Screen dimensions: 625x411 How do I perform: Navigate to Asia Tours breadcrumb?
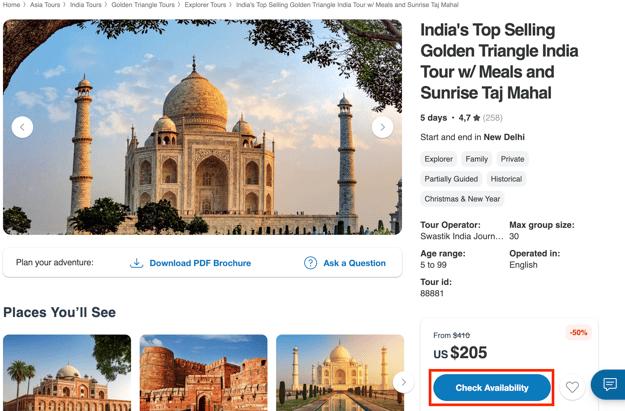coord(45,5)
